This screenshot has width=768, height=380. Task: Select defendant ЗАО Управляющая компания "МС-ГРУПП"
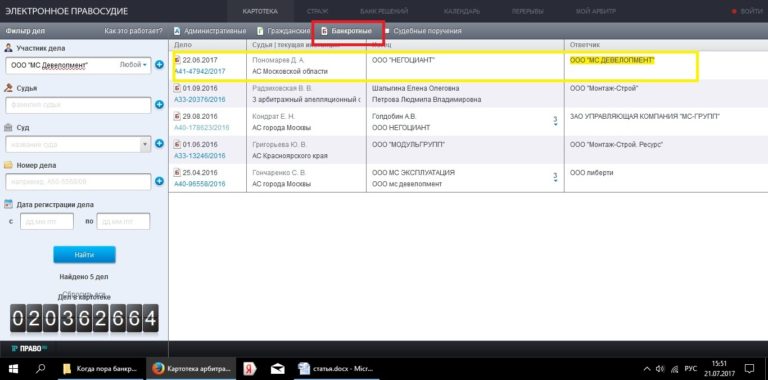[x=645, y=117]
